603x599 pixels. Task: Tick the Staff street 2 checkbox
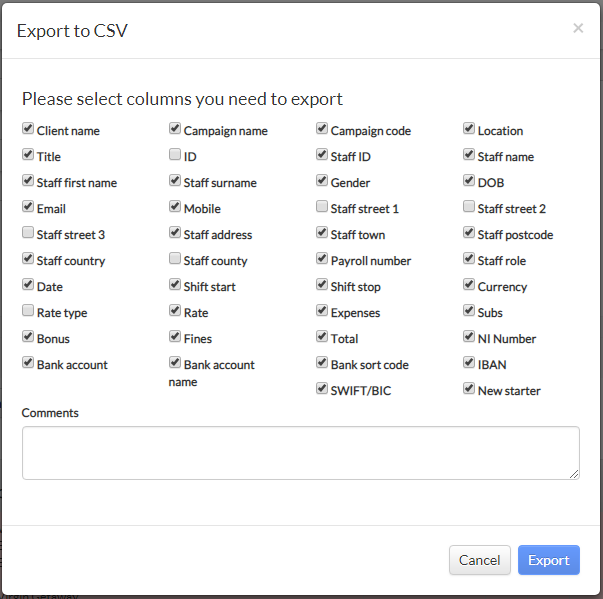pyautogui.click(x=469, y=206)
